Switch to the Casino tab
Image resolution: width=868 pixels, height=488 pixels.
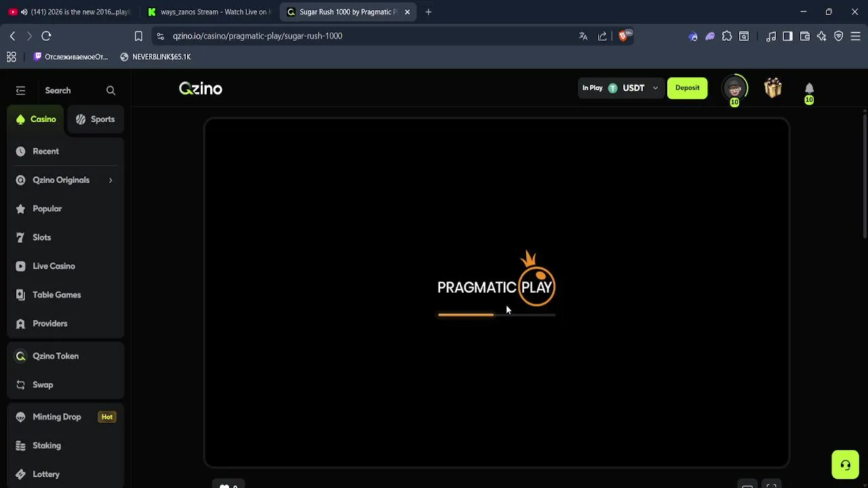pos(37,119)
